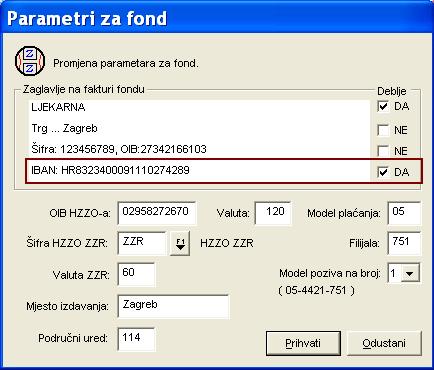Uncheck bold for the IBAN header line
434x370 pixels.
(383, 172)
